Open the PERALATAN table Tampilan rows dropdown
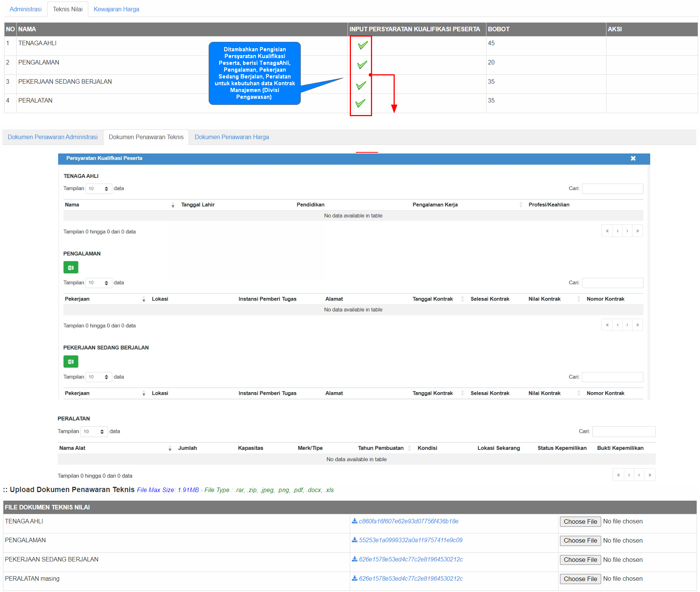Image resolution: width=700 pixels, height=592 pixels. (94, 431)
